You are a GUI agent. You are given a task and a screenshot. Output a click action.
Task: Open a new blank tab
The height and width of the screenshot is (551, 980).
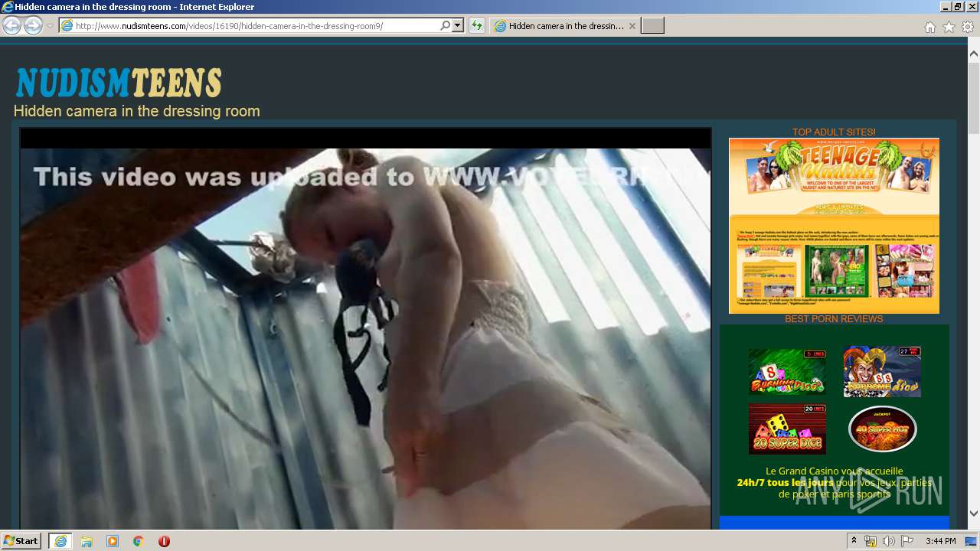(652, 26)
